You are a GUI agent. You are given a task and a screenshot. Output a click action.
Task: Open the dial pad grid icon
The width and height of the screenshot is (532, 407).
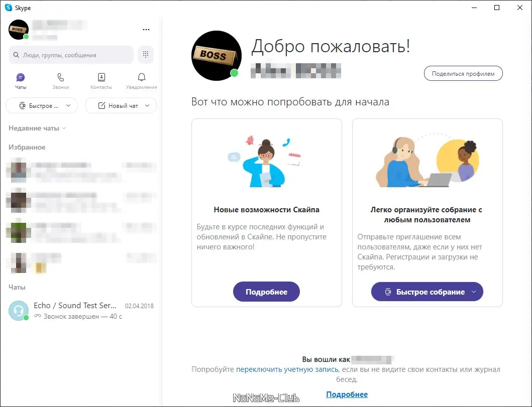point(146,55)
